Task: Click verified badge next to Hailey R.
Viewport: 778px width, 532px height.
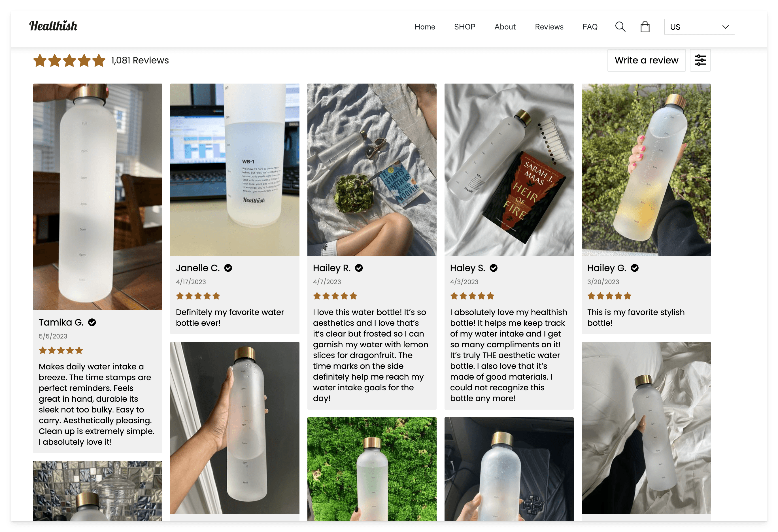Action: tap(359, 268)
